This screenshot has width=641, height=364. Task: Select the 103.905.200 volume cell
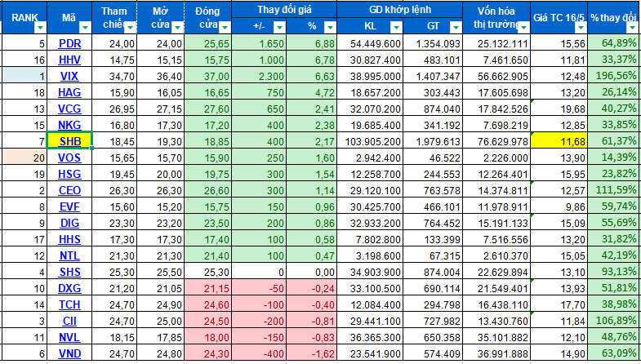(x=370, y=141)
